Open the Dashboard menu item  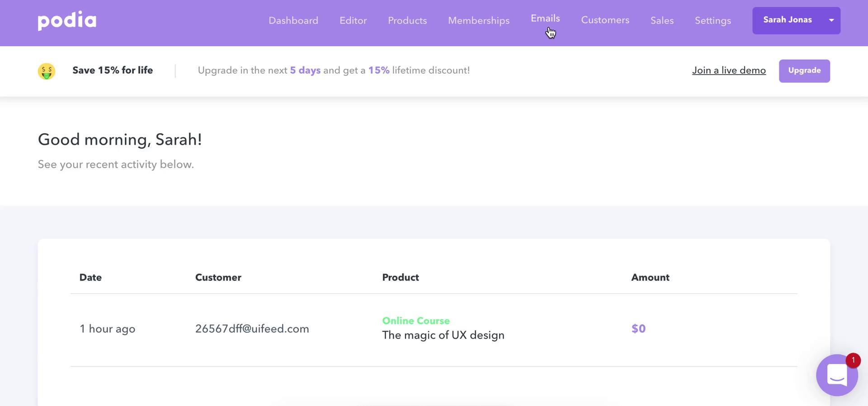(293, 20)
